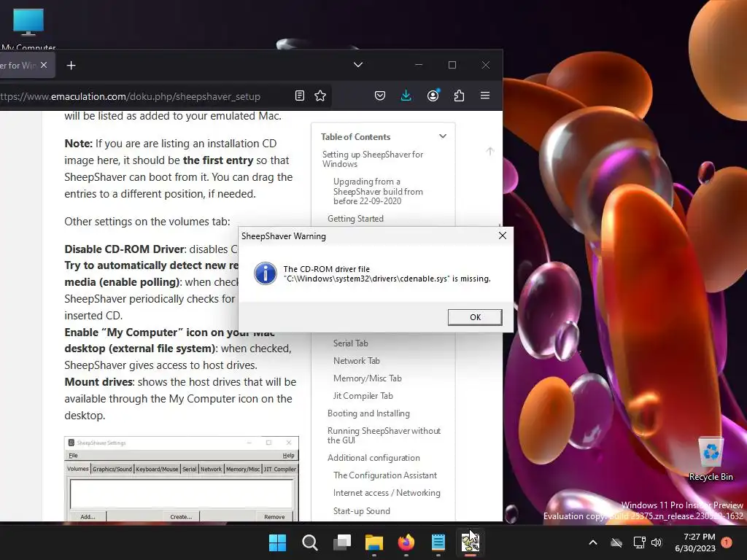Jump to Serial Tab section
This screenshot has height=560, width=747.
(351, 343)
